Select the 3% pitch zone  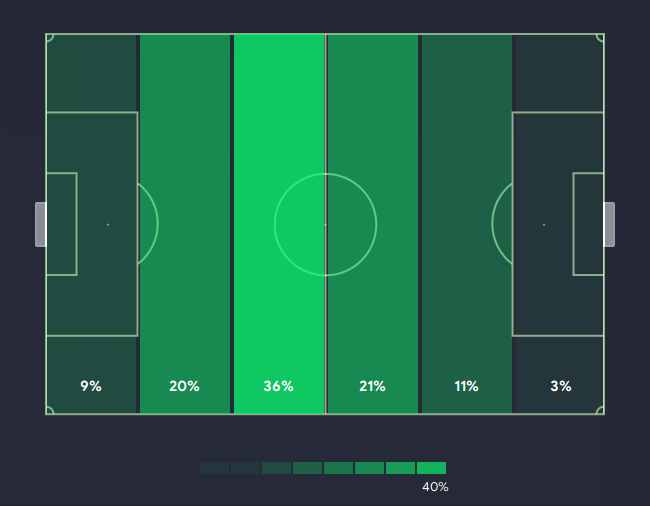pyautogui.click(x=558, y=224)
